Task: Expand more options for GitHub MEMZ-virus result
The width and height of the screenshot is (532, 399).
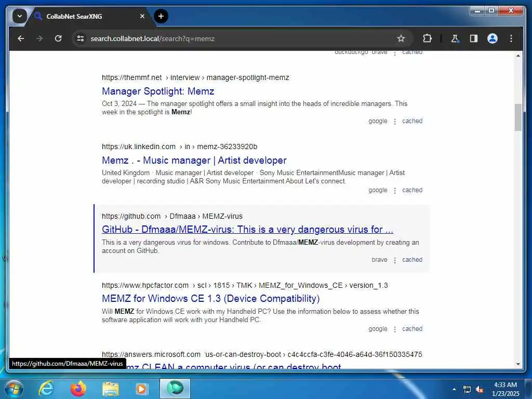Action: [x=395, y=260]
